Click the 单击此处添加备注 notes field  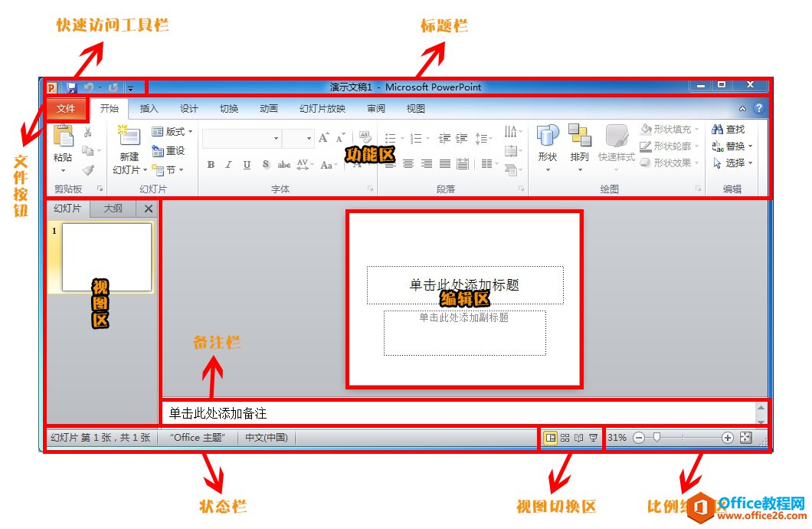coord(459,413)
